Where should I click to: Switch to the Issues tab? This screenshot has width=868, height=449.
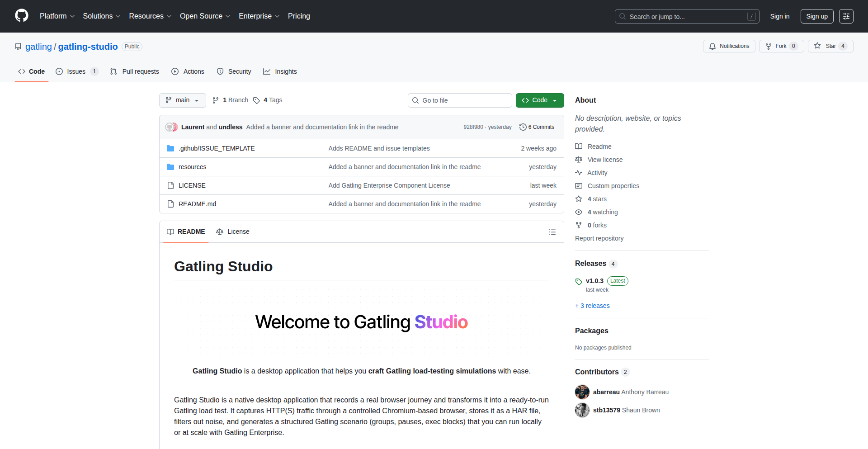[x=76, y=71]
